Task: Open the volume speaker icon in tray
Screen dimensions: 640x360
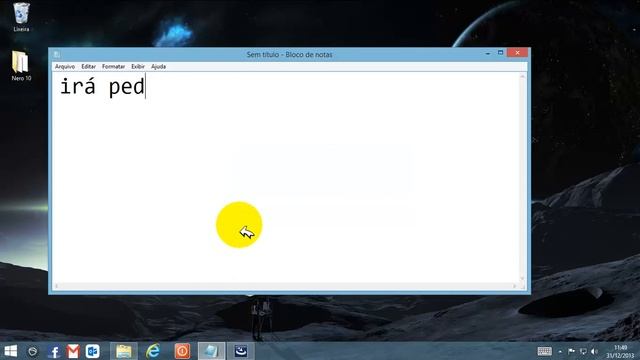Action: point(594,351)
